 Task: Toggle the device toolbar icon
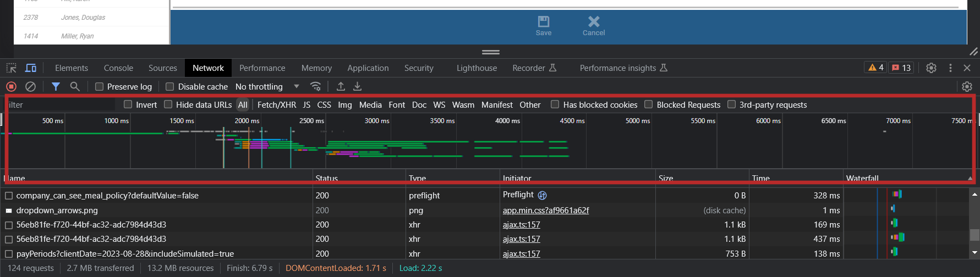click(31, 68)
